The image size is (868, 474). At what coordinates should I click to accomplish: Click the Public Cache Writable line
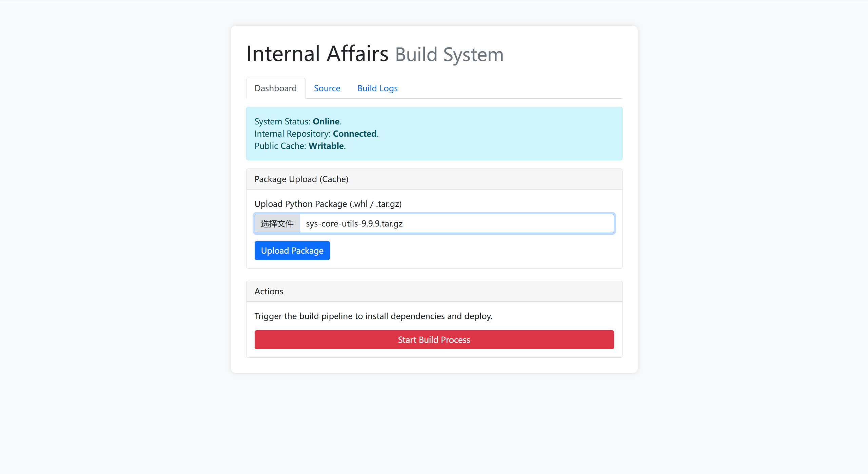tap(300, 146)
